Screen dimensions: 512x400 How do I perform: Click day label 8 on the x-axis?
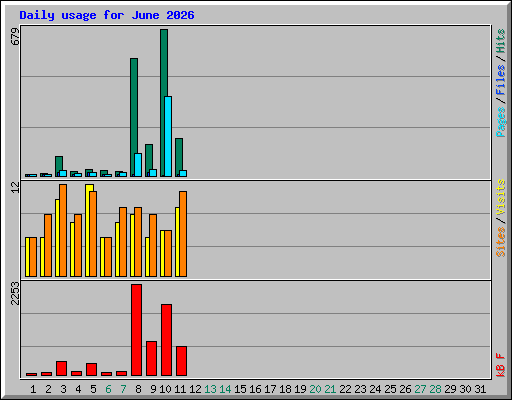click(138, 389)
